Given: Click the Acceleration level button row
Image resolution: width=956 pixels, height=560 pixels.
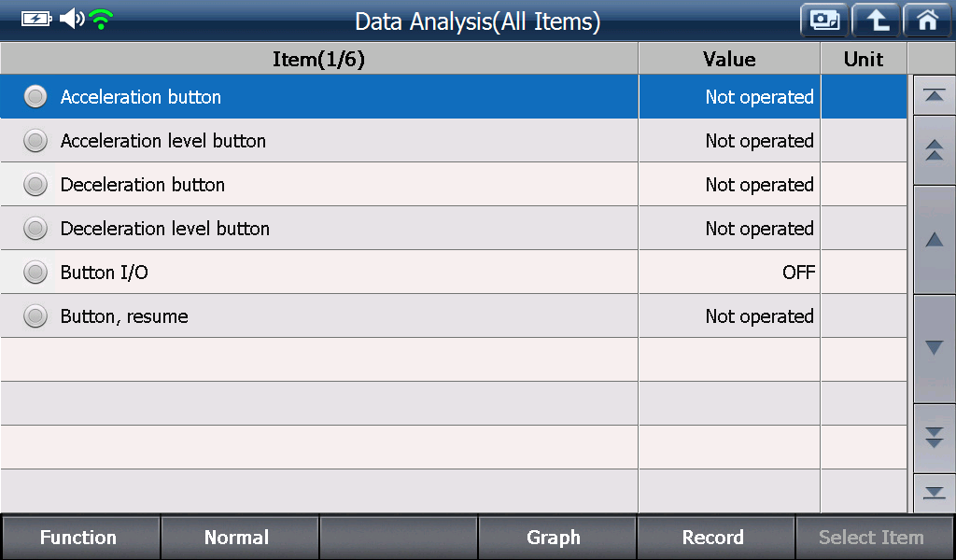Looking at the screenshot, I should [x=454, y=141].
